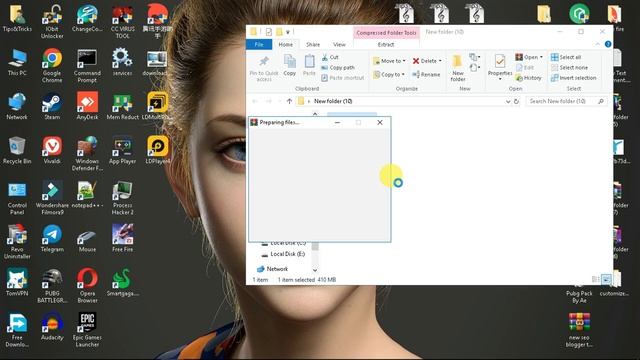
Task: Click the History icon in Open group
Action: pyautogui.click(x=519, y=78)
